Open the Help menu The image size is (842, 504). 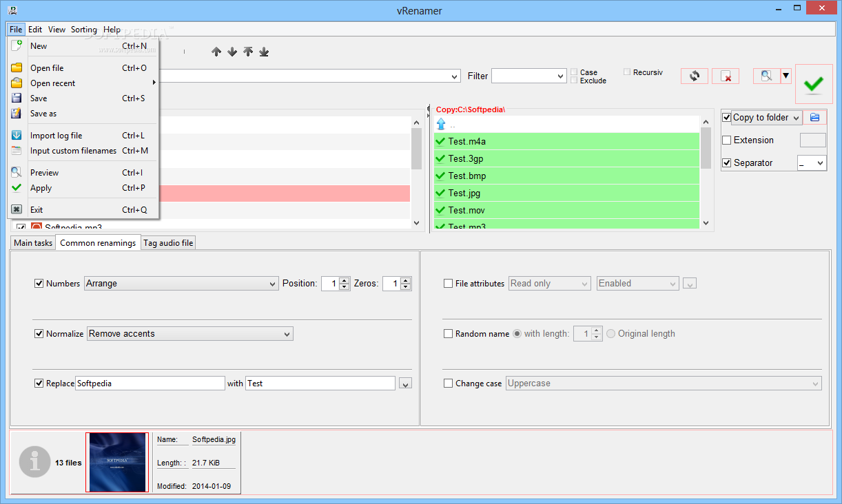[112, 30]
